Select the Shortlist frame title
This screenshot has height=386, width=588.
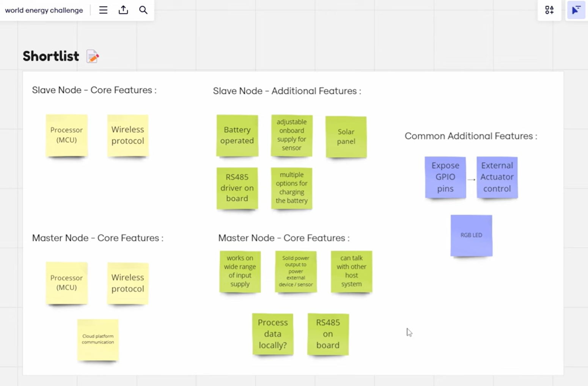pos(51,56)
